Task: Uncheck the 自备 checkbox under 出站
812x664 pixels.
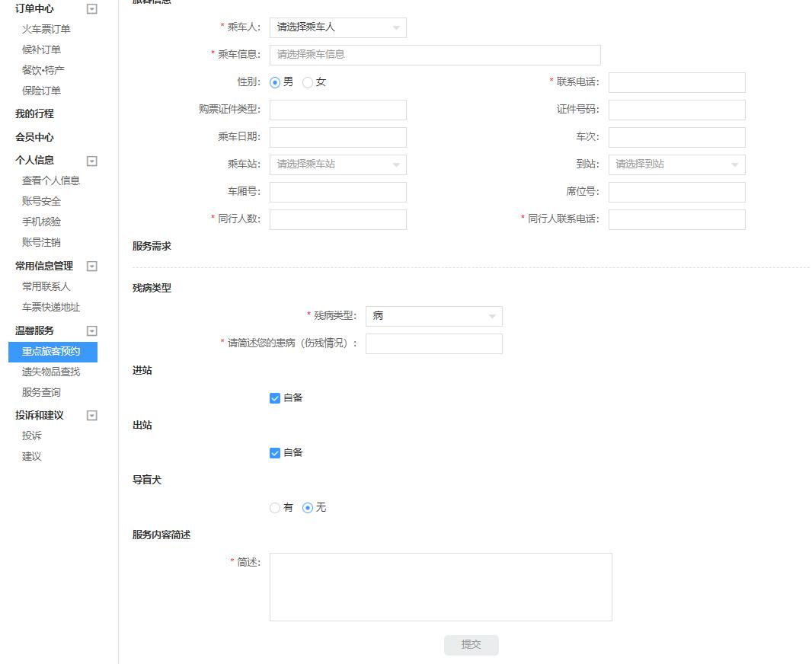Action: (x=274, y=452)
